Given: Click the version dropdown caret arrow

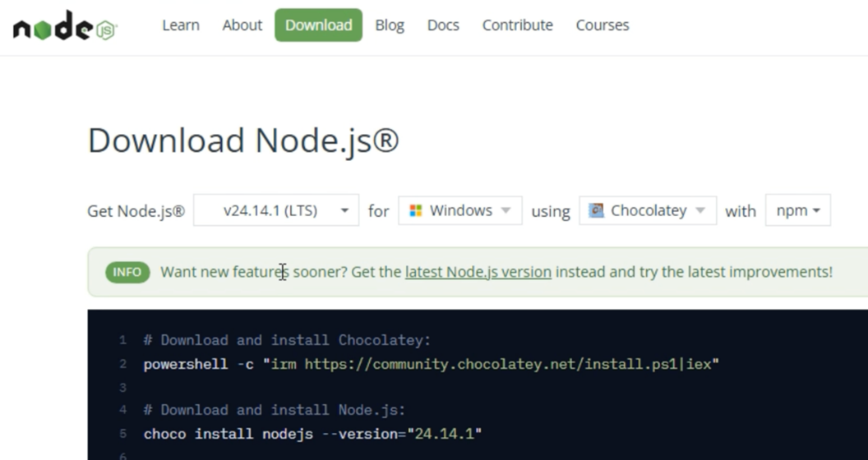Looking at the screenshot, I should click(344, 210).
